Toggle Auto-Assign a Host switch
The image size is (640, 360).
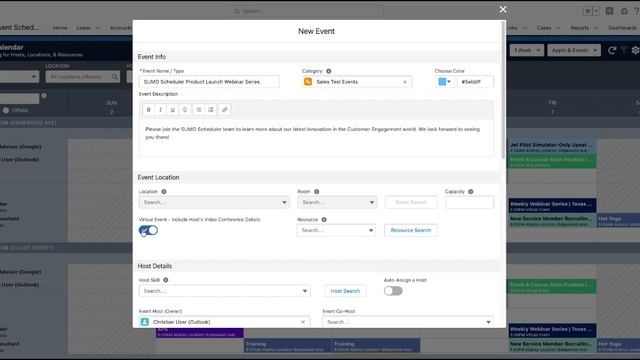pyautogui.click(x=393, y=291)
